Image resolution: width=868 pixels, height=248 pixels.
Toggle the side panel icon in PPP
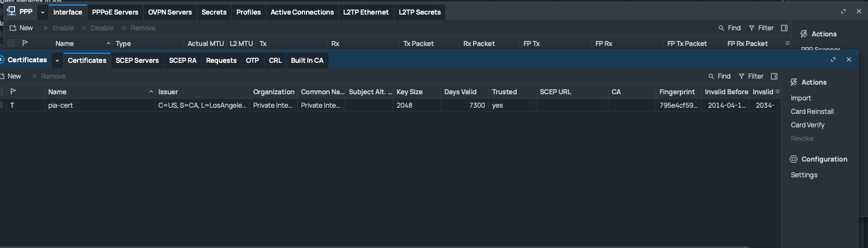tap(784, 28)
